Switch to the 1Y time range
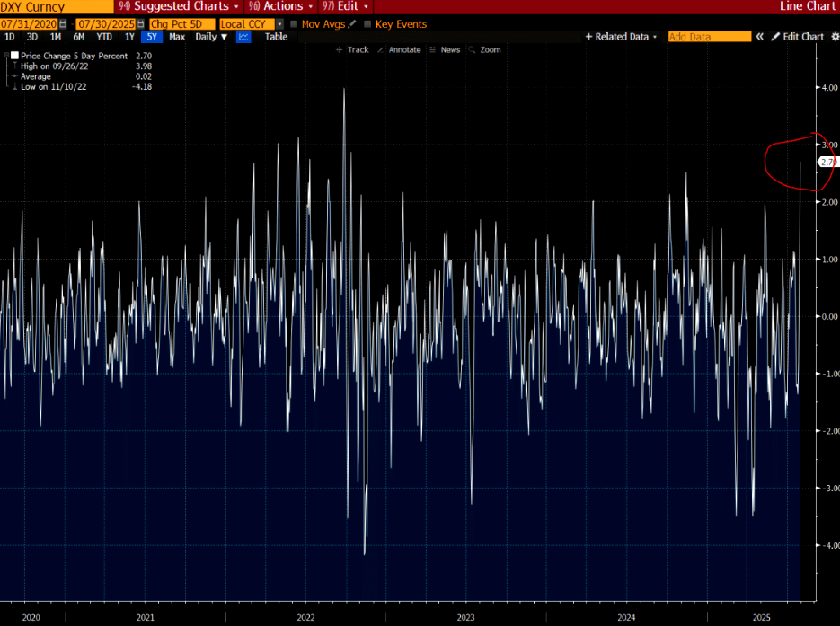Image resolution: width=840 pixels, height=626 pixels. pos(129,37)
